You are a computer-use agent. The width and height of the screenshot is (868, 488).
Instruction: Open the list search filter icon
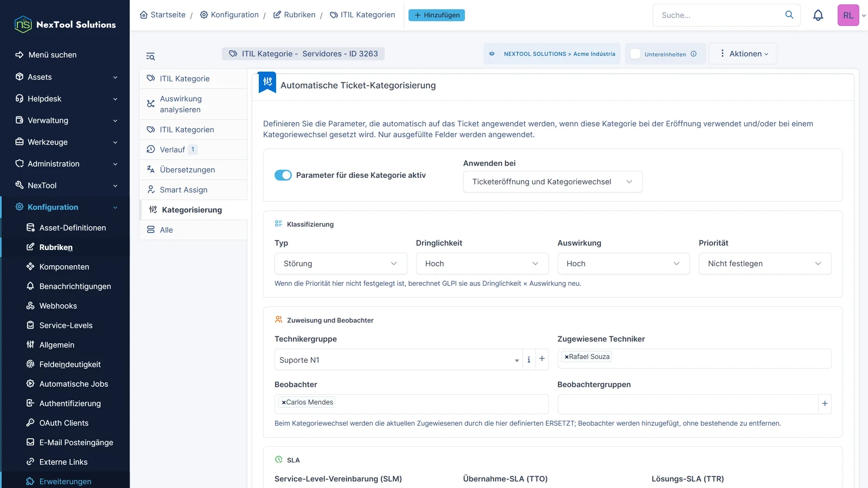click(150, 56)
